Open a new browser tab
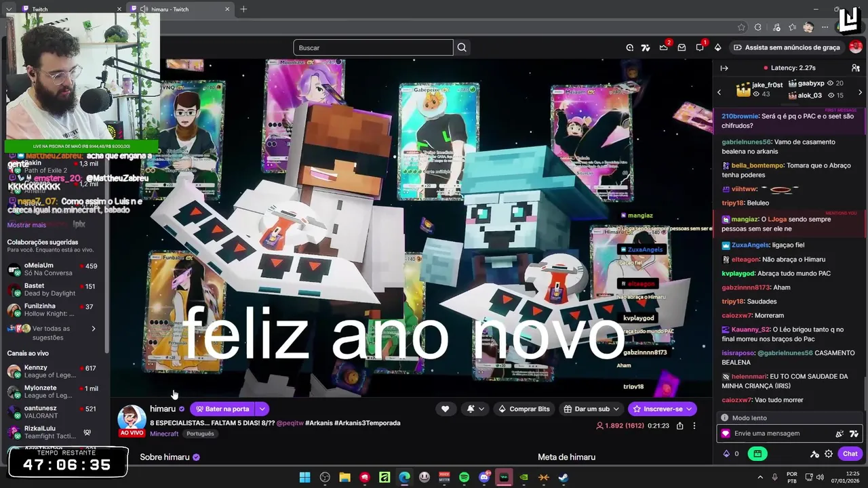 [243, 9]
